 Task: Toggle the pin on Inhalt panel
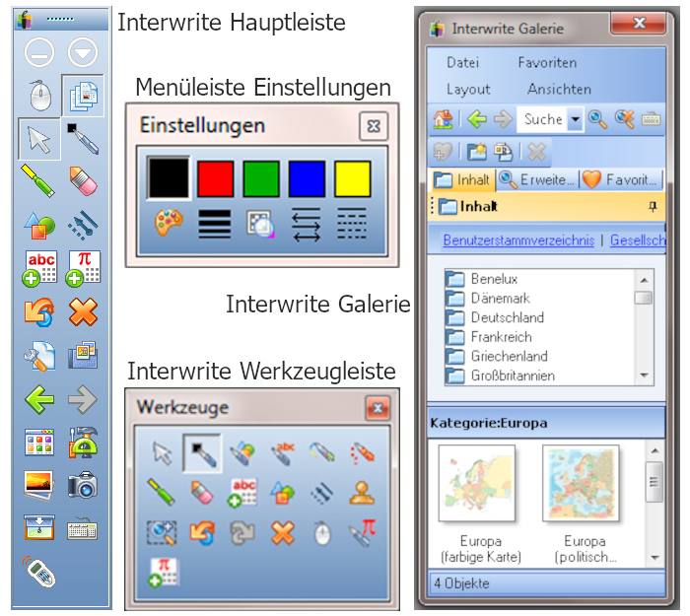pos(653,206)
